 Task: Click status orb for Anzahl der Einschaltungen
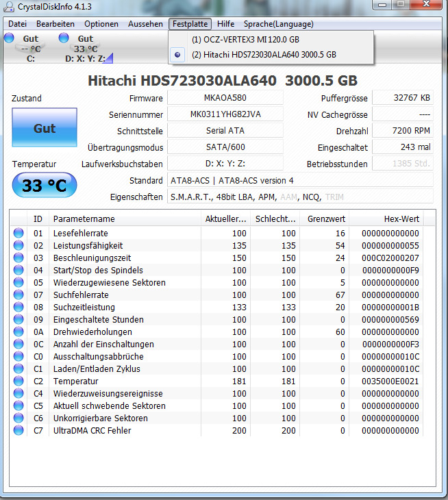click(18, 344)
